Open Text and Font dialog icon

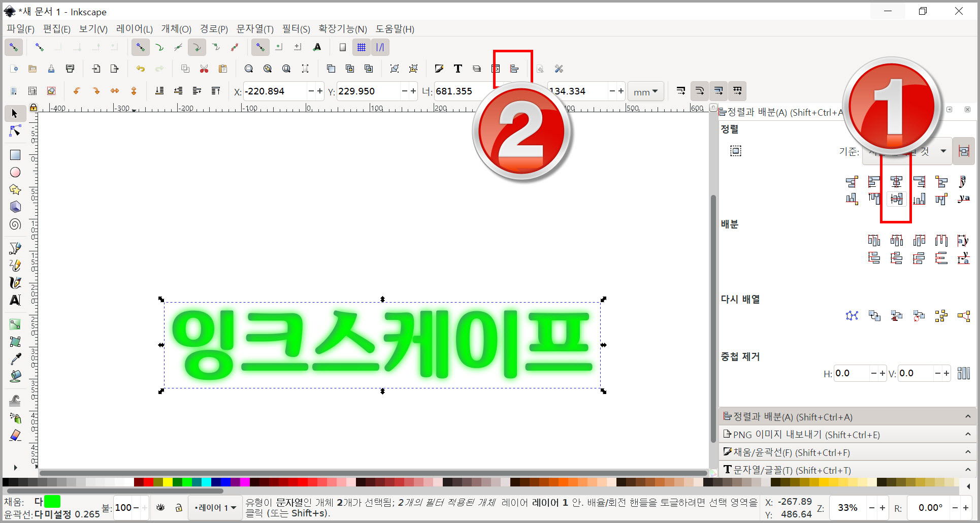458,69
